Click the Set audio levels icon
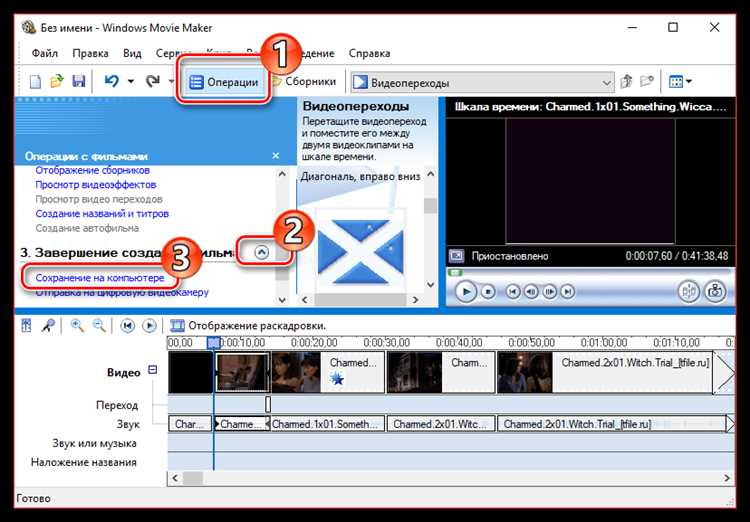The height and width of the screenshot is (522, 750). tap(26, 326)
